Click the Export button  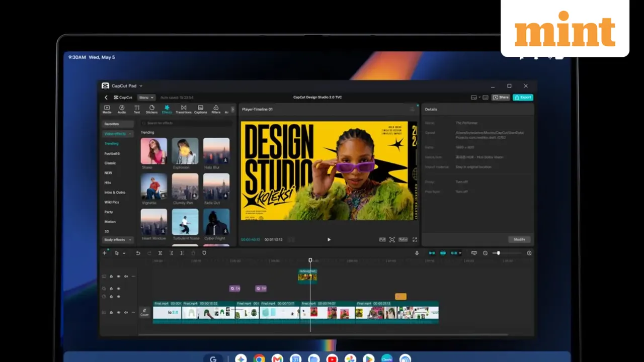point(523,98)
